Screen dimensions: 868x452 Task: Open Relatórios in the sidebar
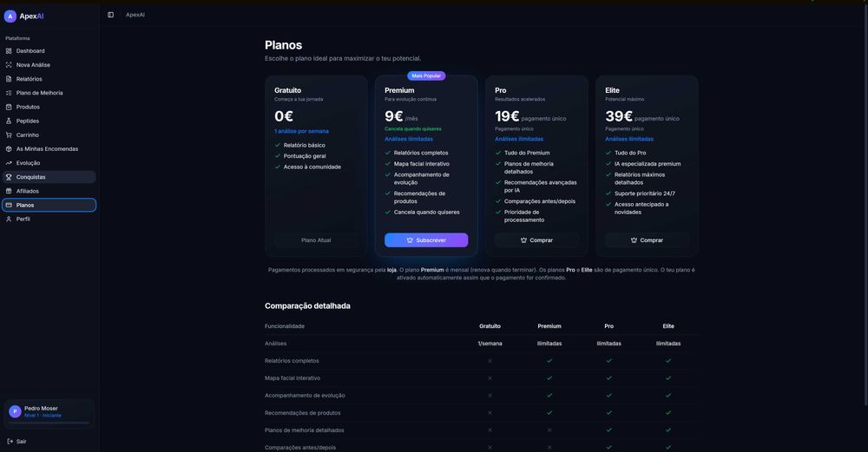coord(49,79)
